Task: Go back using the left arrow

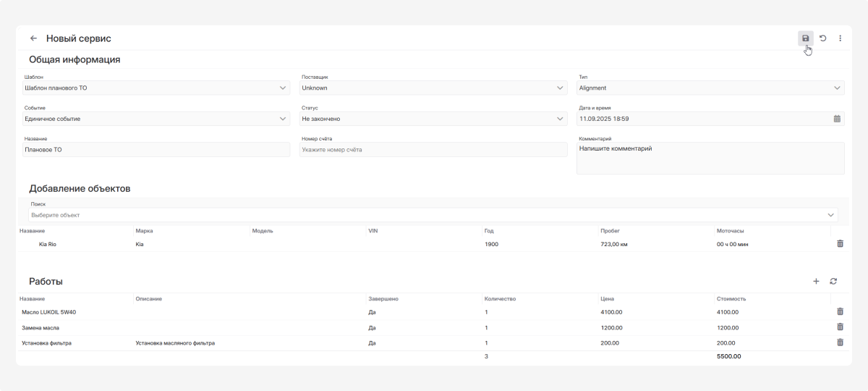Action: point(33,38)
